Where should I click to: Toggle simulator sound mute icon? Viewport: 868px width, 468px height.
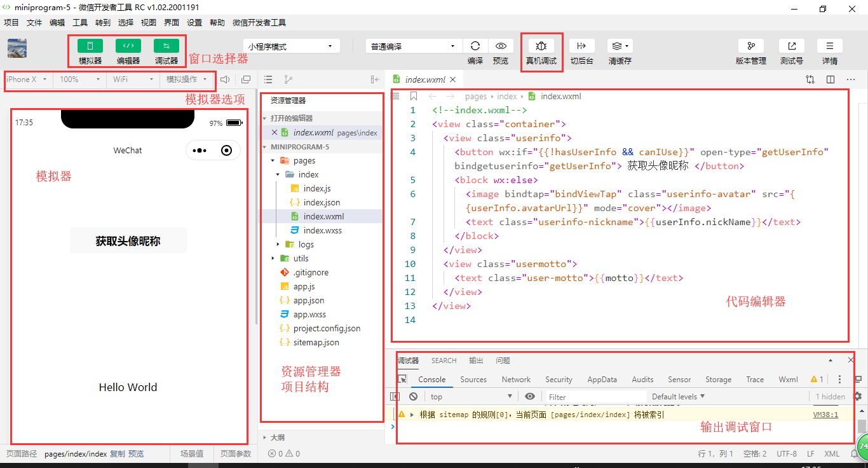pyautogui.click(x=225, y=79)
